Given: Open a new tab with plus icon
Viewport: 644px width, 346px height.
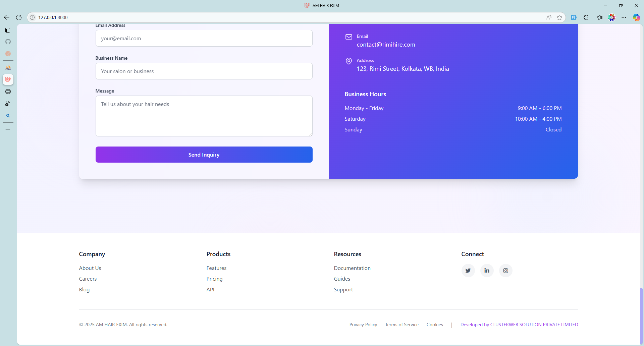Looking at the screenshot, I should point(8,129).
